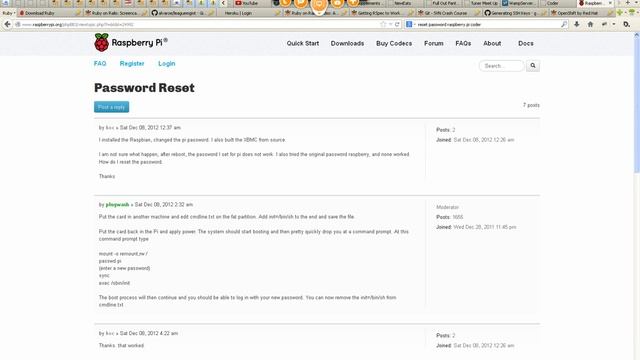The width and height of the screenshot is (640, 360).
Task: Go back with the browser back arrow
Action: (x=7, y=24)
